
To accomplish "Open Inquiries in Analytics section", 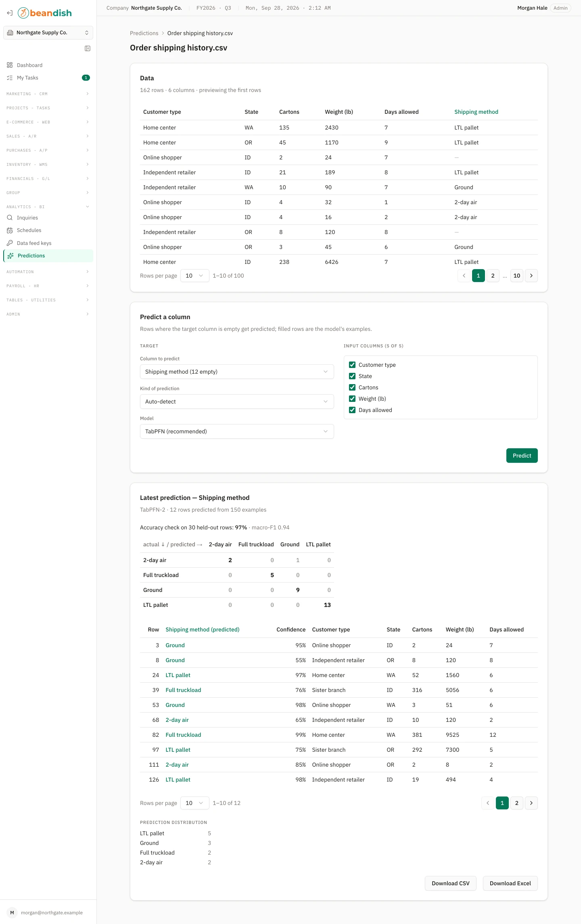I will coord(48,217).
